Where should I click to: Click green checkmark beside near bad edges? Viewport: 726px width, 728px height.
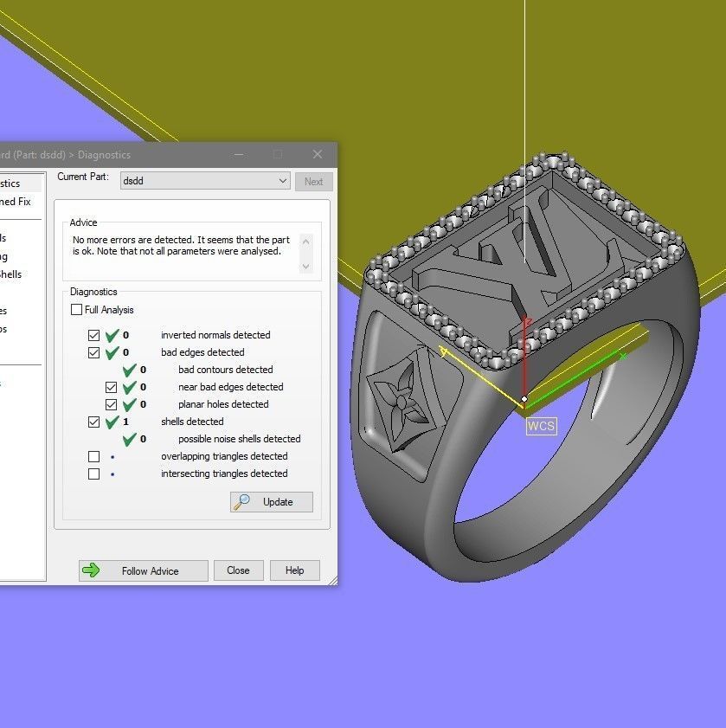(x=130, y=387)
